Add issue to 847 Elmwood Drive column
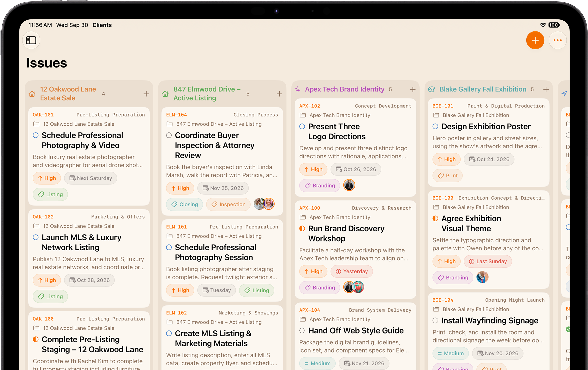Image resolution: width=588 pixels, height=370 pixels. tap(279, 94)
